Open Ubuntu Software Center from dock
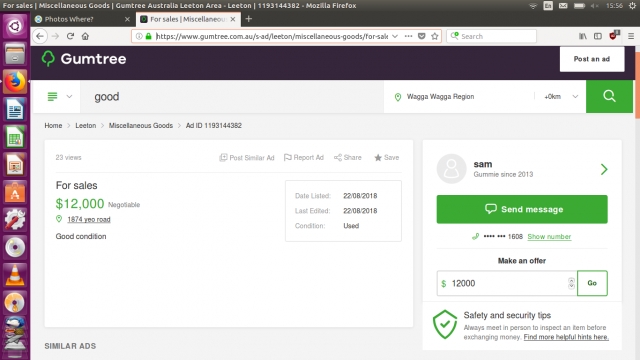Image resolution: width=640 pixels, height=360 pixels. coord(15,192)
